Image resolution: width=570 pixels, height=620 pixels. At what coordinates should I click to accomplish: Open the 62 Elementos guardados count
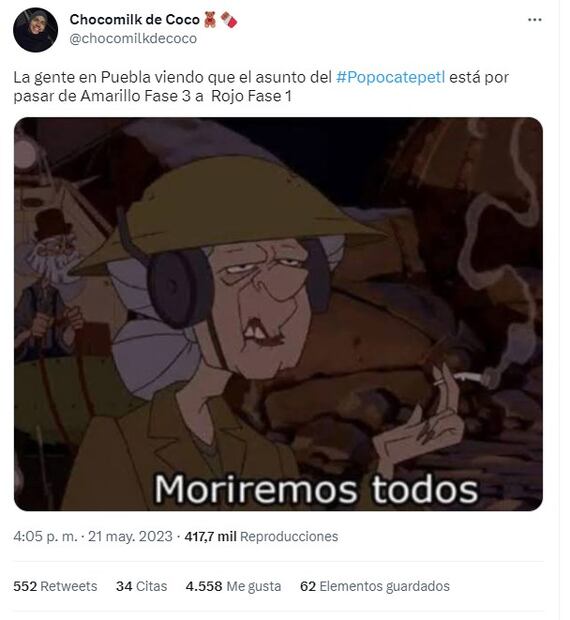coord(375,586)
